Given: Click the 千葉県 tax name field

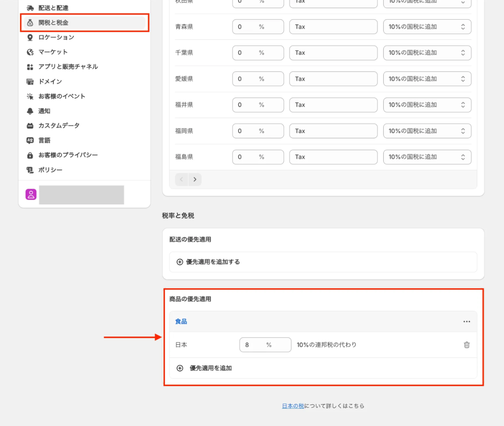Looking at the screenshot, I should pos(333,53).
